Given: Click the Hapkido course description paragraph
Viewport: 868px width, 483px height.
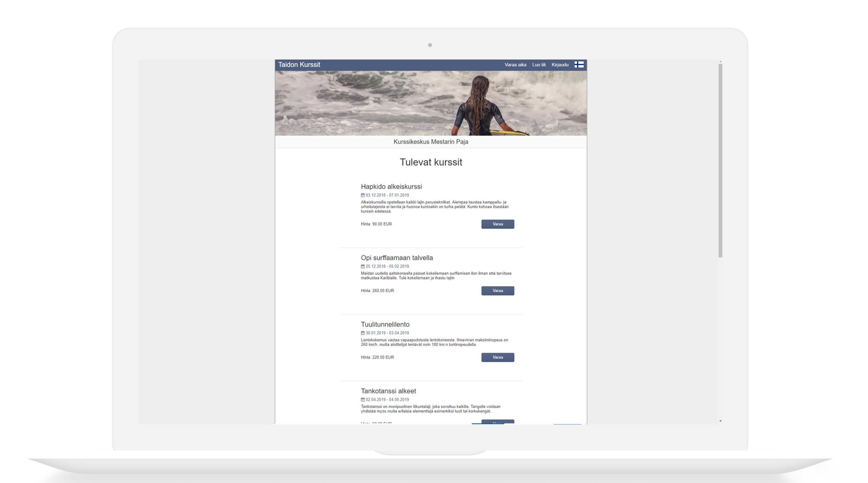Looking at the screenshot, I should click(435, 207).
